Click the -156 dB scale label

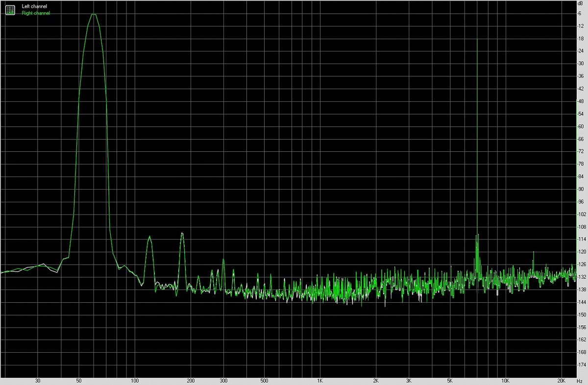tap(581, 327)
